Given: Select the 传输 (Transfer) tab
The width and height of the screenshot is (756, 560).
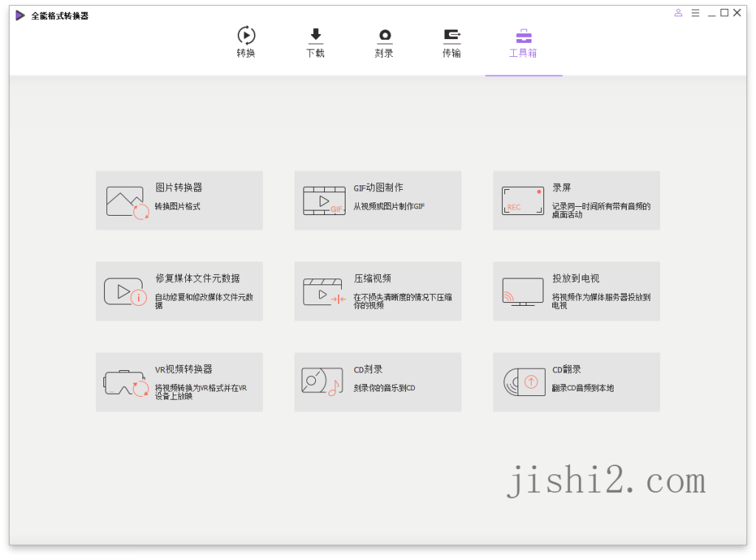Looking at the screenshot, I should [x=452, y=42].
